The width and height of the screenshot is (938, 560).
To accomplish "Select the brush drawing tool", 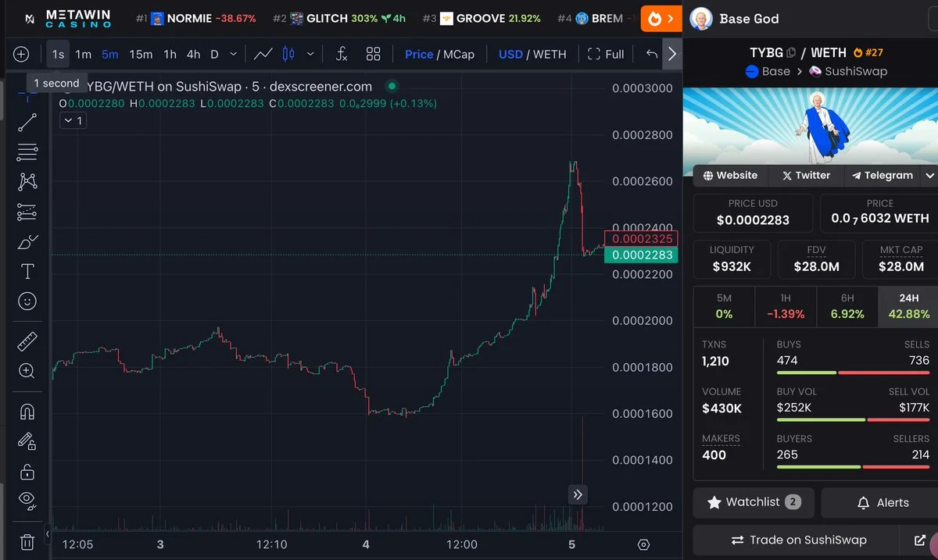I will click(x=27, y=241).
